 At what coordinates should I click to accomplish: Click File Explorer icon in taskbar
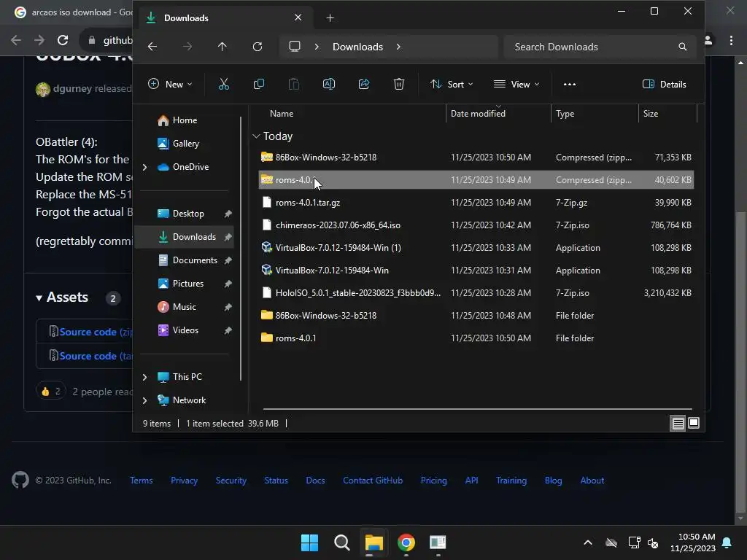coord(374,542)
